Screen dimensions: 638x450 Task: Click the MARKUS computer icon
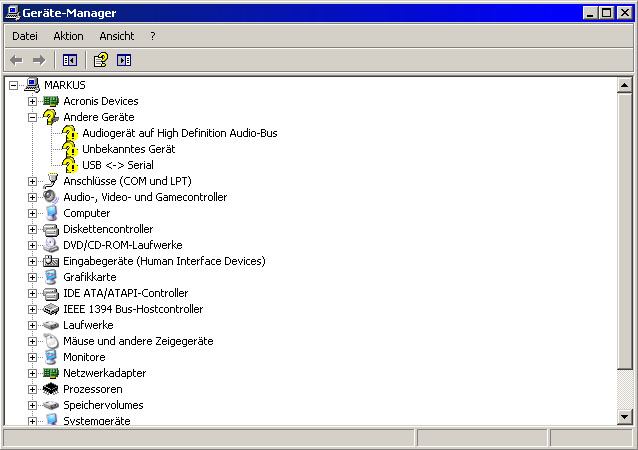point(32,85)
